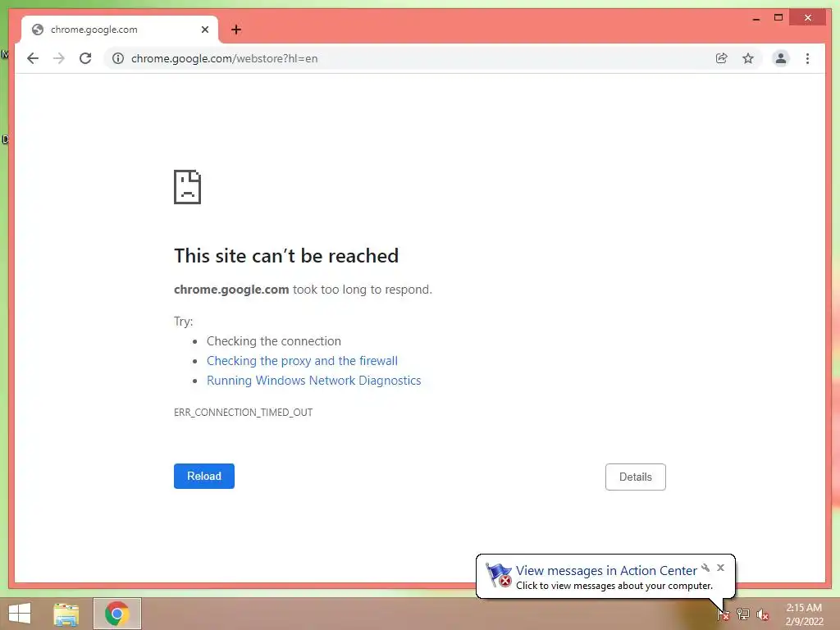This screenshot has height=630, width=840.
Task: Click the forward navigation arrow
Action: [x=59, y=58]
